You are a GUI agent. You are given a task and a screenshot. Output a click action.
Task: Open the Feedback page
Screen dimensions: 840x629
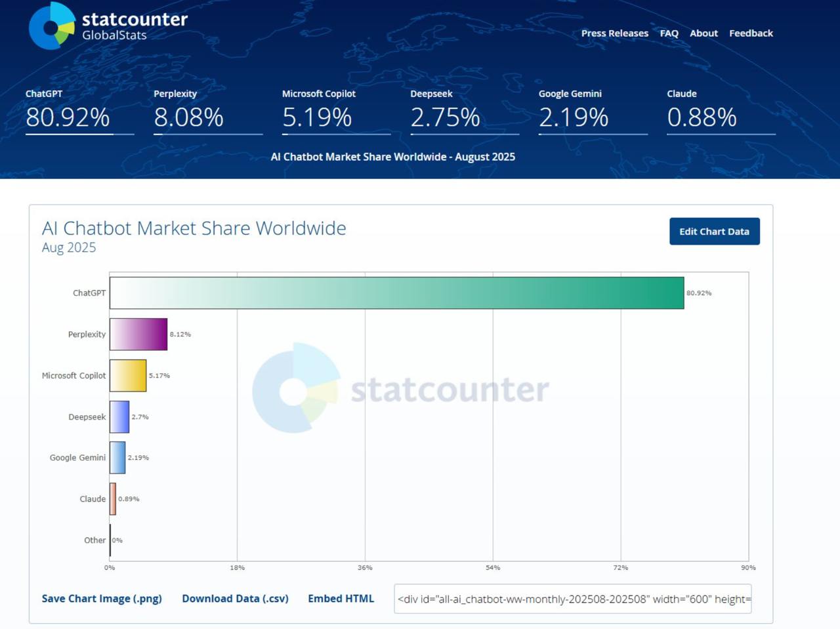(750, 33)
